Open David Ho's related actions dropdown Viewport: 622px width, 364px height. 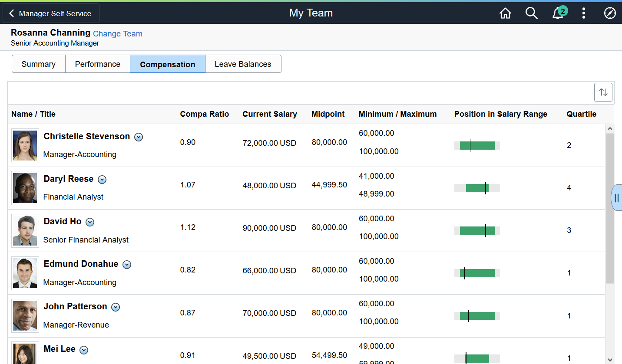coord(90,222)
